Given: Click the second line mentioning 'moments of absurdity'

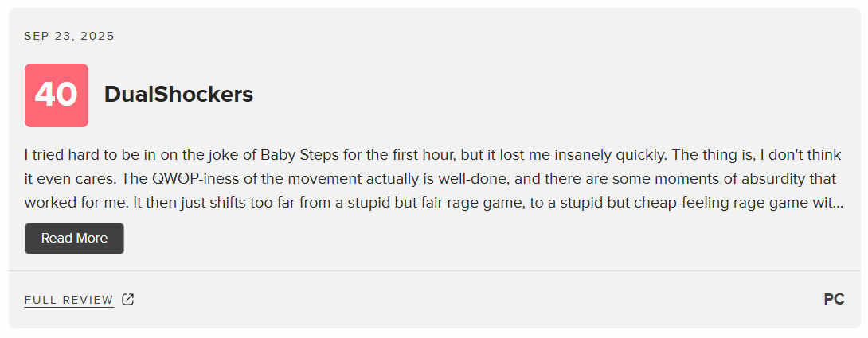Looking at the screenshot, I should [x=430, y=180].
